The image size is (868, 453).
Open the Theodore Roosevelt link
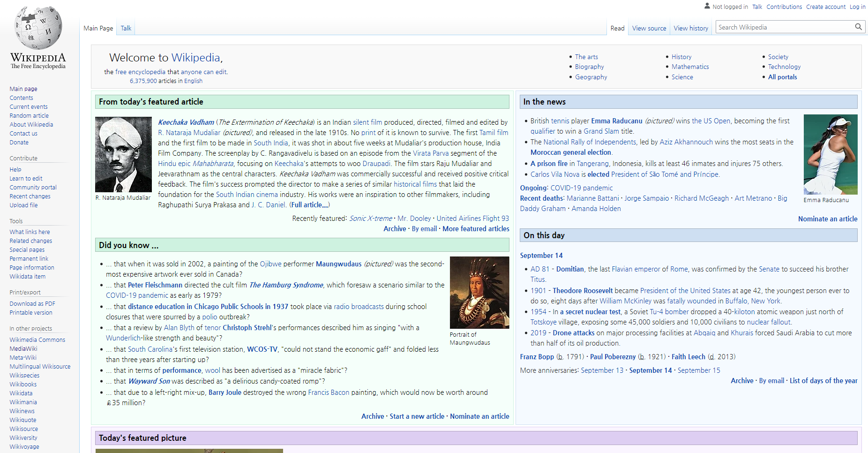[x=583, y=290]
